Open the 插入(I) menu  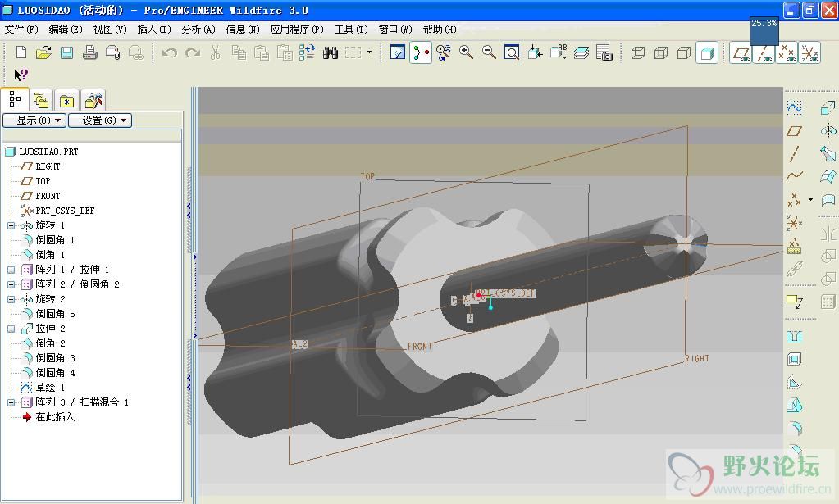coord(154,30)
